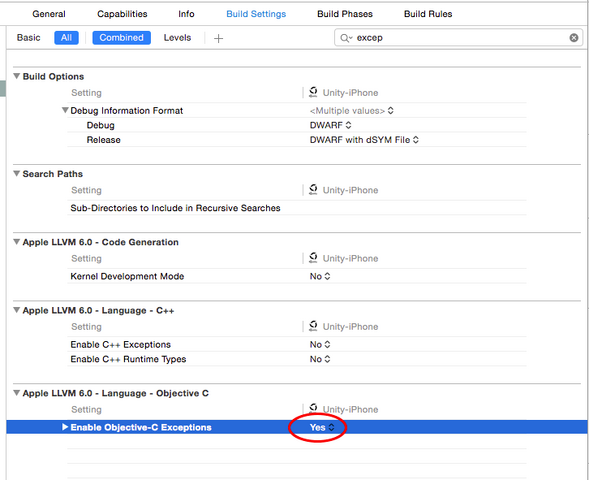Image resolution: width=589 pixels, height=480 pixels.
Task: Switch the view to Levels
Action: (177, 38)
